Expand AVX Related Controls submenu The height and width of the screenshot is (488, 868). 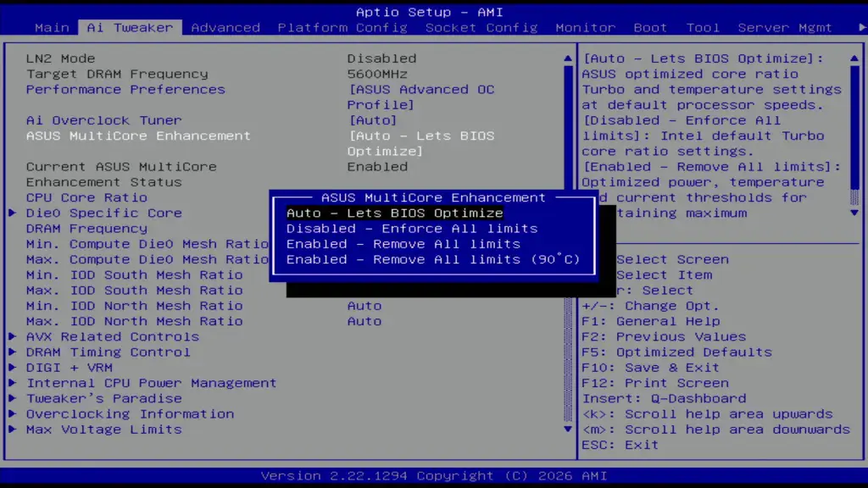112,336
